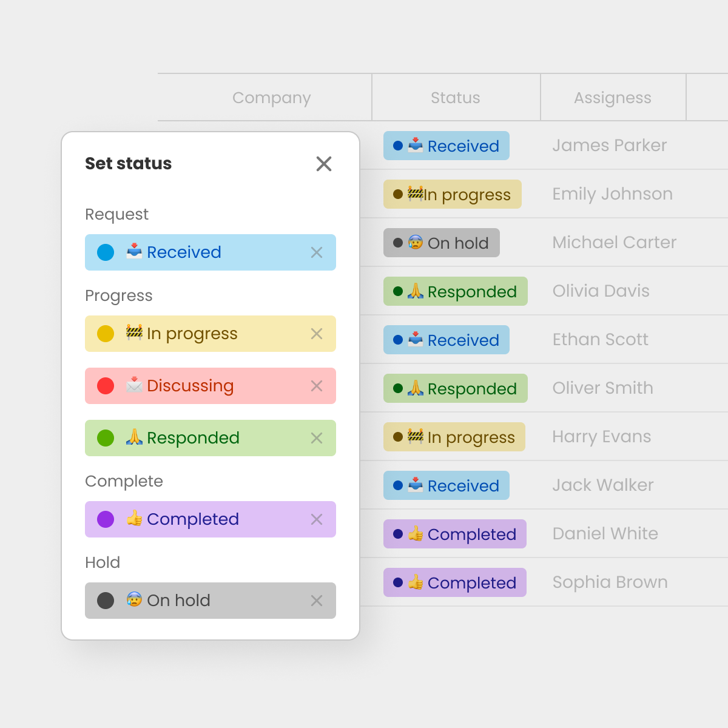The height and width of the screenshot is (728, 728).
Task: Click the yellow color dot on In progress option
Action: [106, 333]
